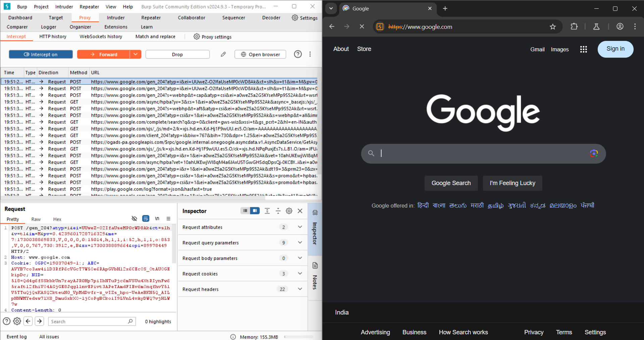Toggle Intercept on/off in Proxy

41,54
